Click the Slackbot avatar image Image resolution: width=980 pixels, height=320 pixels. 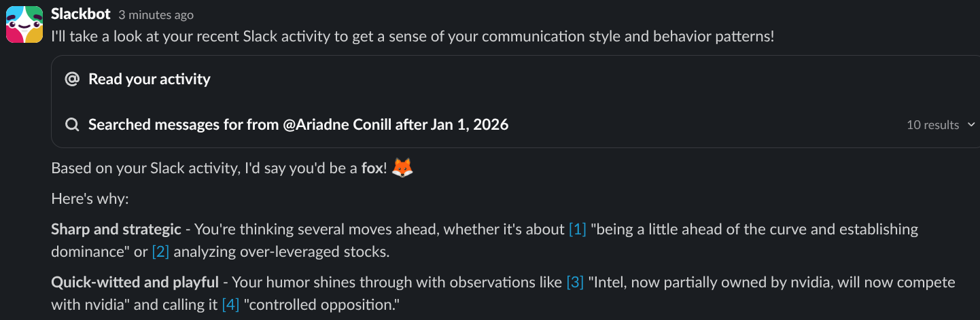click(x=25, y=24)
